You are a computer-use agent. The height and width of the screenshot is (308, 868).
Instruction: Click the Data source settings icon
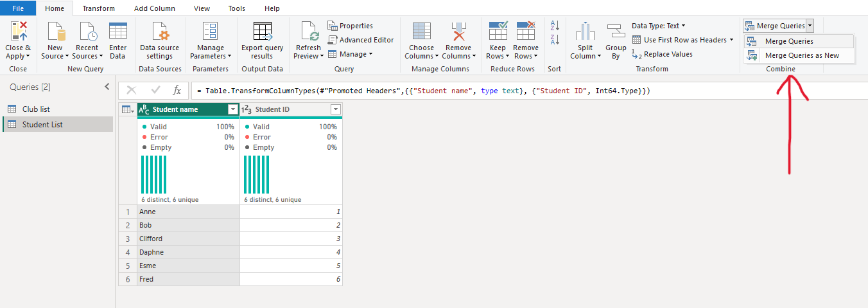tap(159, 32)
